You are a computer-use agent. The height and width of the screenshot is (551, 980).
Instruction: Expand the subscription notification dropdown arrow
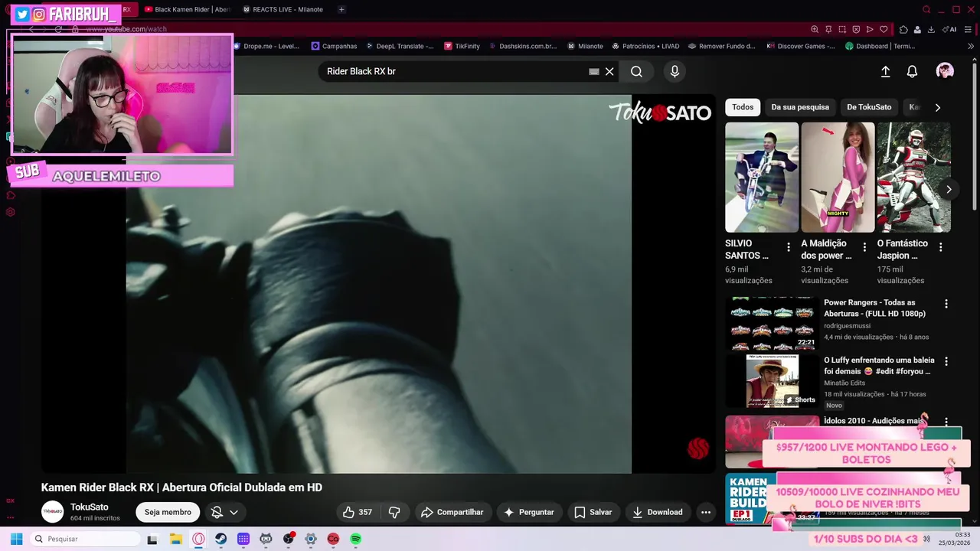(x=234, y=512)
